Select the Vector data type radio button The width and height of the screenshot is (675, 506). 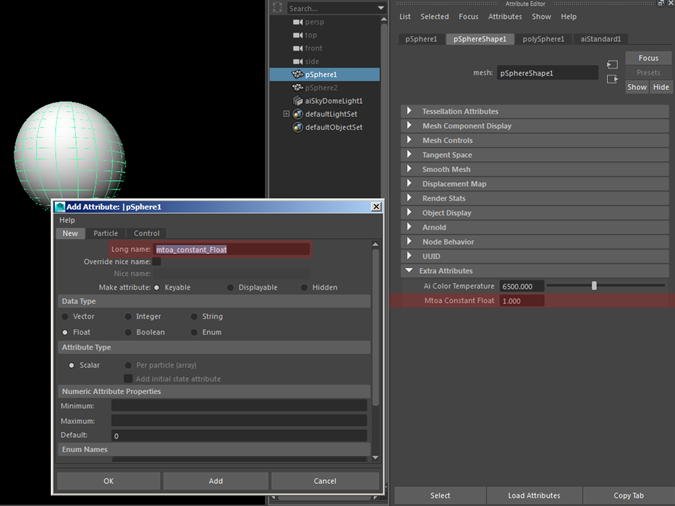click(x=65, y=317)
